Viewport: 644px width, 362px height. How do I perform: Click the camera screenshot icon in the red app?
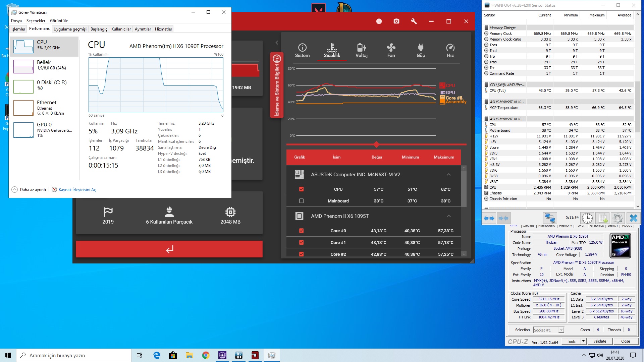[396, 21]
